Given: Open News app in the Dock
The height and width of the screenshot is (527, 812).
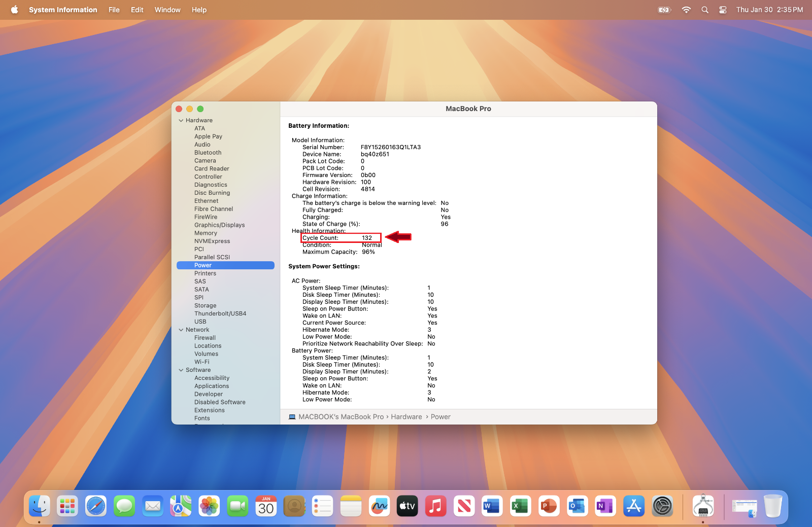Looking at the screenshot, I should (464, 506).
